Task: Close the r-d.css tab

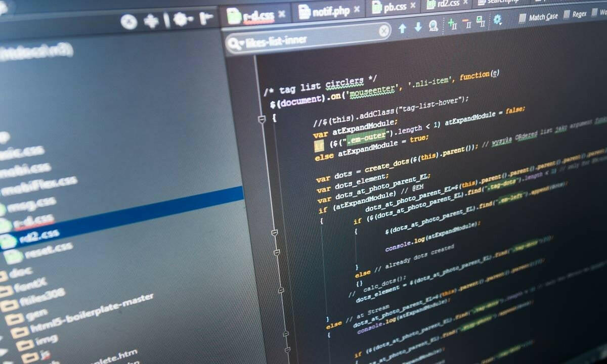Action: click(x=282, y=14)
